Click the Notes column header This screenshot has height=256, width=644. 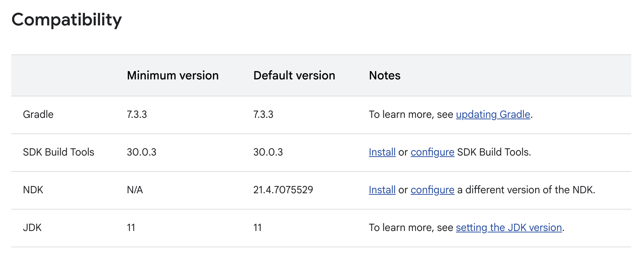point(384,75)
